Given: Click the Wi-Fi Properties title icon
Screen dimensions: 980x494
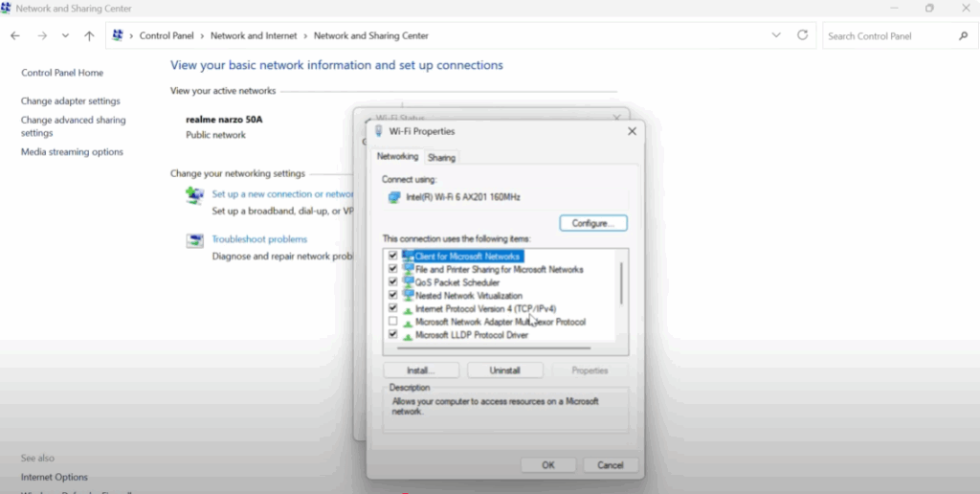Looking at the screenshot, I should tap(379, 131).
